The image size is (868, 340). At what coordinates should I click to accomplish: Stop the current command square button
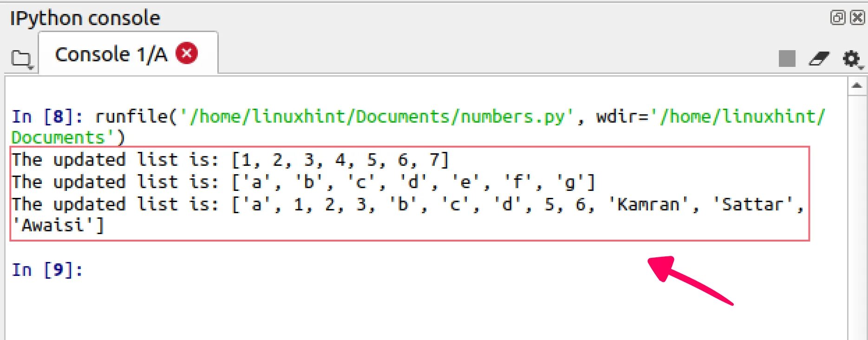click(787, 59)
